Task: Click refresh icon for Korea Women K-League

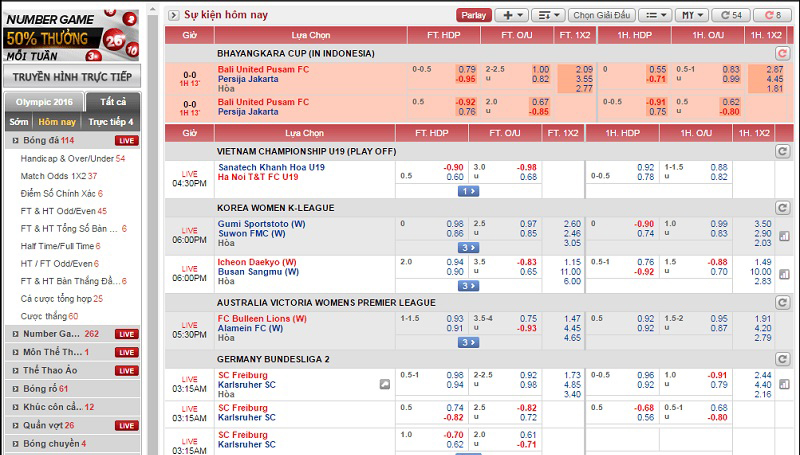Action: [x=782, y=208]
